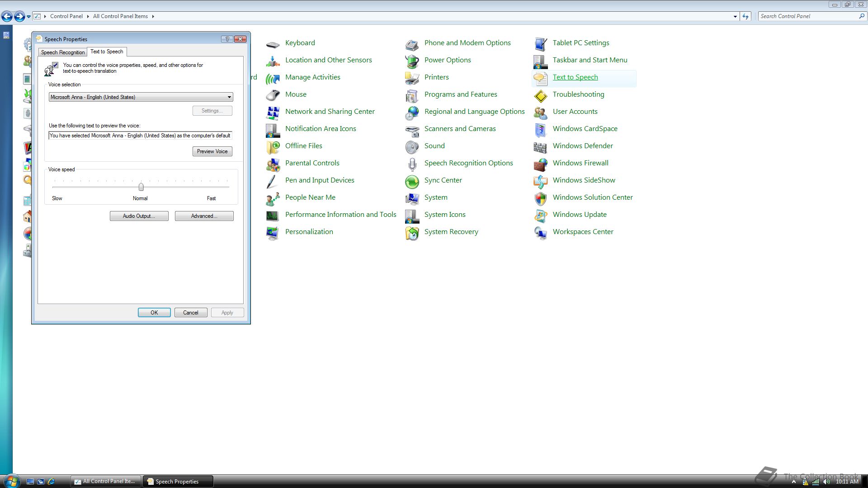The width and height of the screenshot is (868, 488).
Task: Open the Offline Files icon
Action: (x=273, y=147)
